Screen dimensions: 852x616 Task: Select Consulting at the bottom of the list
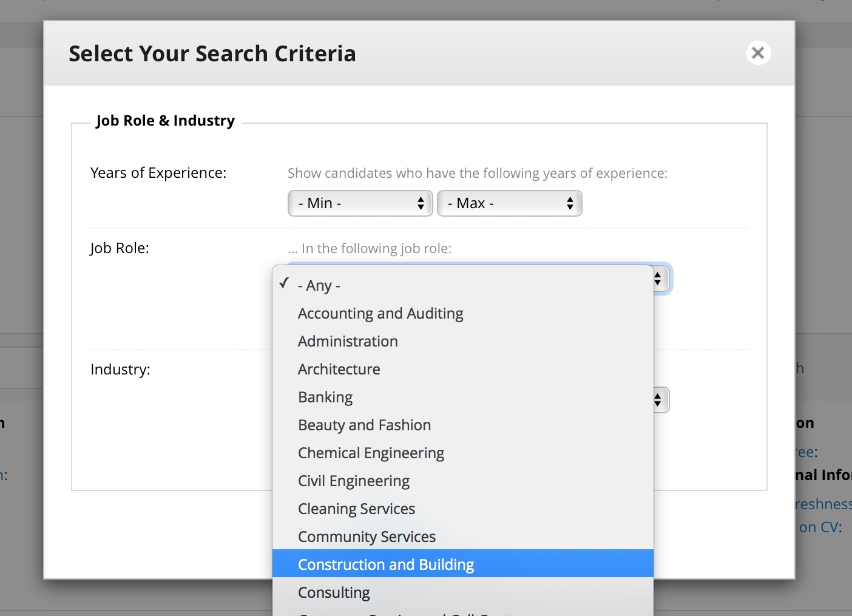coord(334,592)
